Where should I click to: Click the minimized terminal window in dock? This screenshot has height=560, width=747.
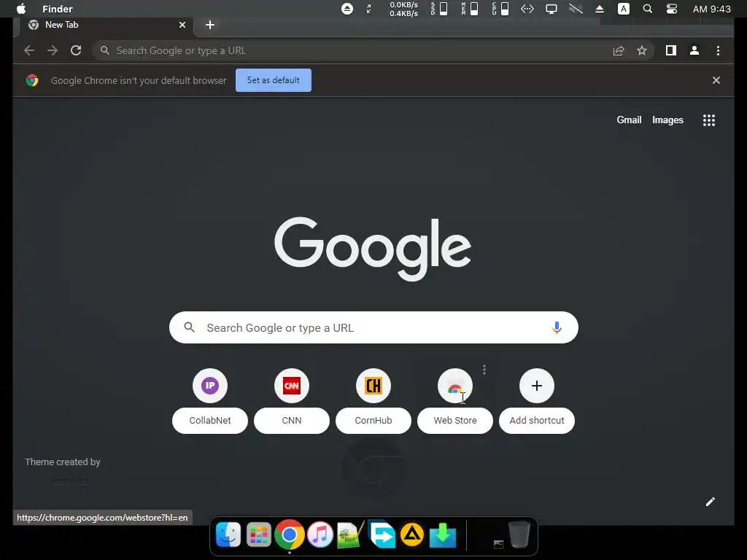(x=498, y=544)
